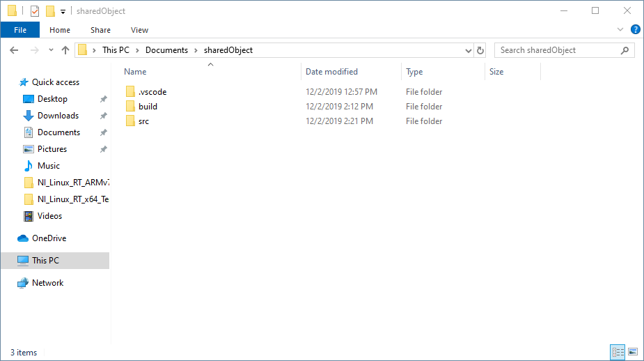Click the Refresh button in address bar

[x=480, y=50]
